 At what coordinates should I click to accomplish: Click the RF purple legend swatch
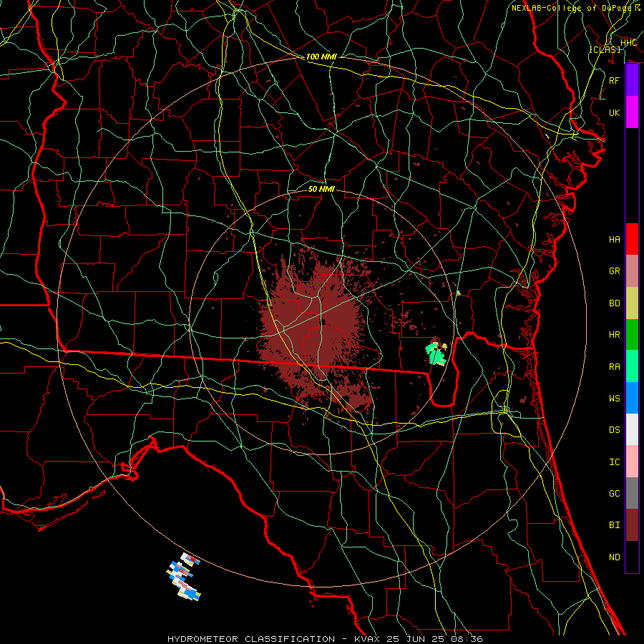pyautogui.click(x=632, y=80)
